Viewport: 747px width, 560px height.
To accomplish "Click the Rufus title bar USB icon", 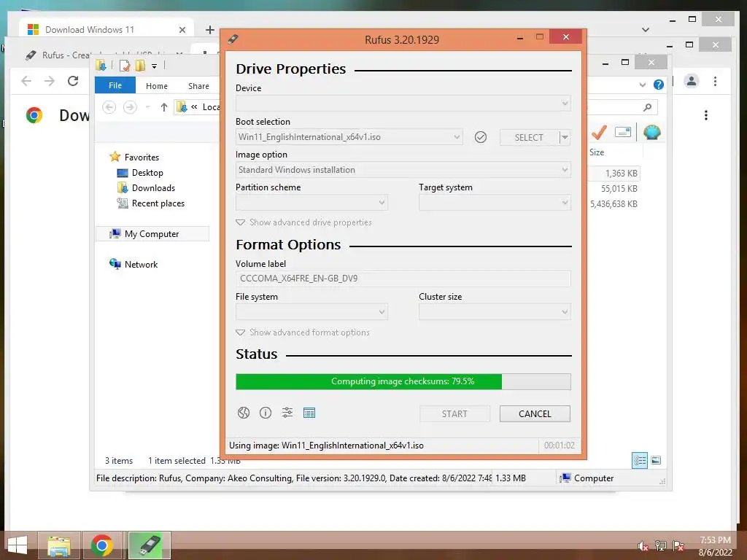I will coord(233,39).
